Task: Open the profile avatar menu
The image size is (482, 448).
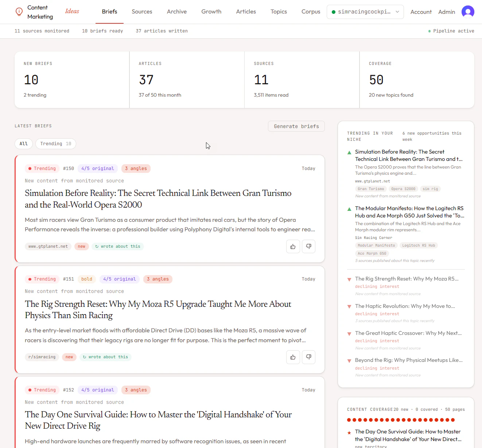Action: [468, 12]
